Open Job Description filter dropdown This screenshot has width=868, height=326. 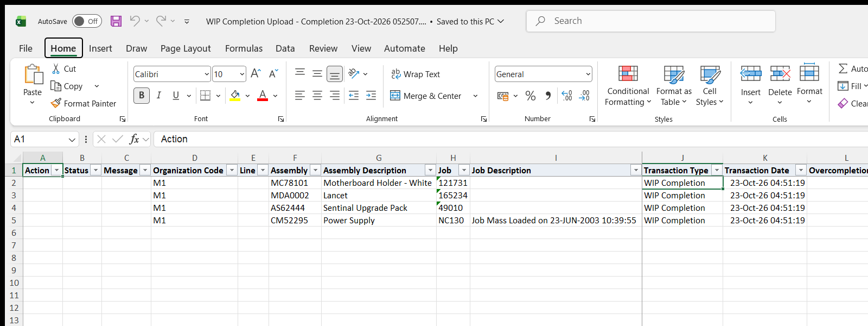pyautogui.click(x=635, y=171)
